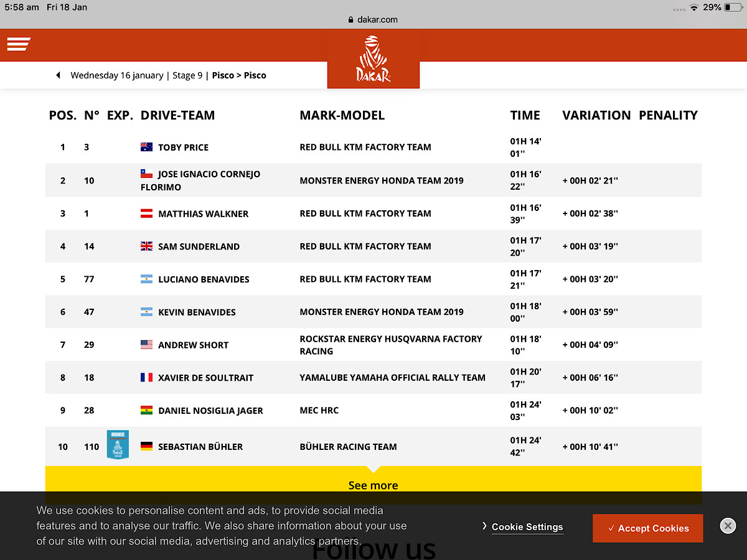The height and width of the screenshot is (560, 747).
Task: Expand the list with See more
Action: click(x=374, y=485)
